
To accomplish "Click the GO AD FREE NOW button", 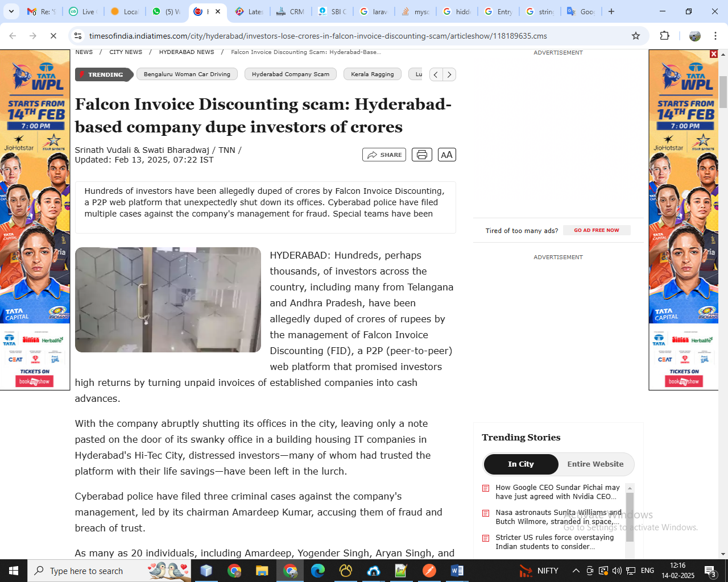I will click(597, 230).
